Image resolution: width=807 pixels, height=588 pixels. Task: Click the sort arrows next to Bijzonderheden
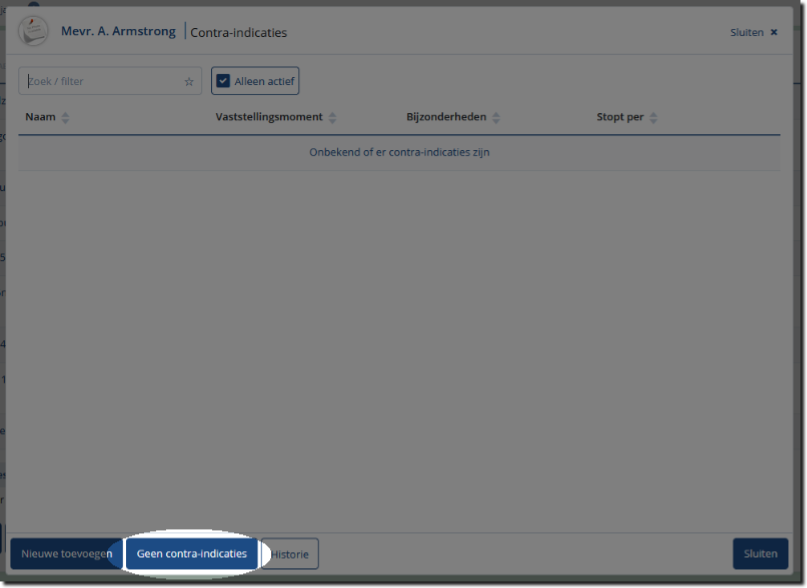[496, 118]
